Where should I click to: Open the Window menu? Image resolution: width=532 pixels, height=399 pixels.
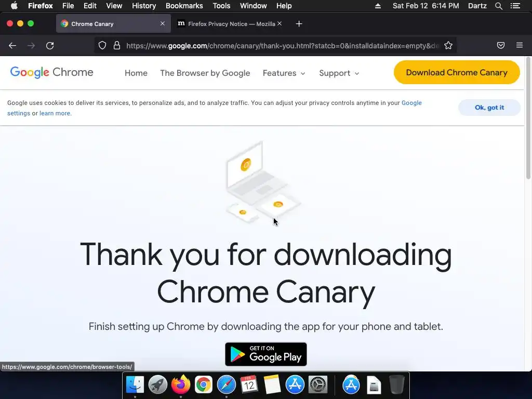253,6
